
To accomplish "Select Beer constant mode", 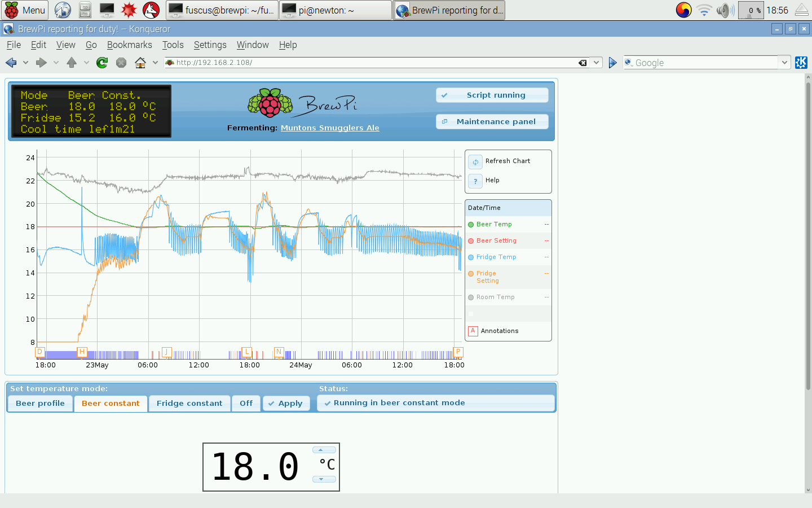I will [111, 403].
